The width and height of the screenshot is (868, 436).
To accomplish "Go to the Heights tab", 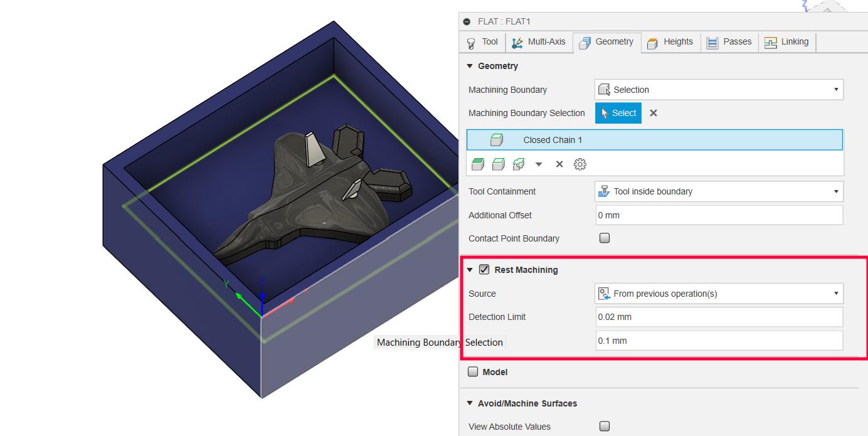I will (670, 42).
